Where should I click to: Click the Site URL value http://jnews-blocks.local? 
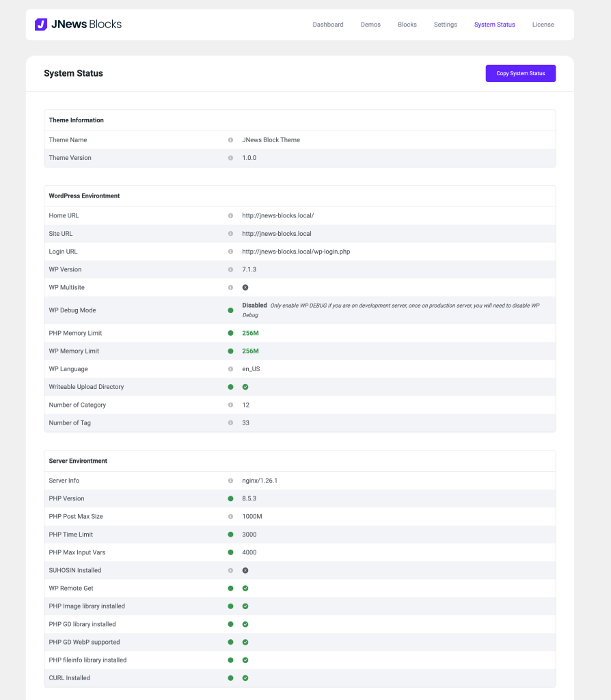[277, 234]
